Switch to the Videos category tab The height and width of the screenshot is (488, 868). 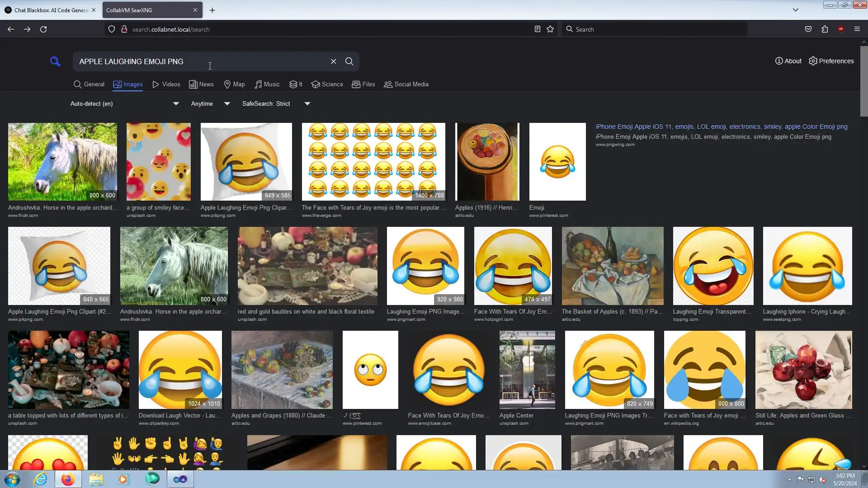[166, 84]
